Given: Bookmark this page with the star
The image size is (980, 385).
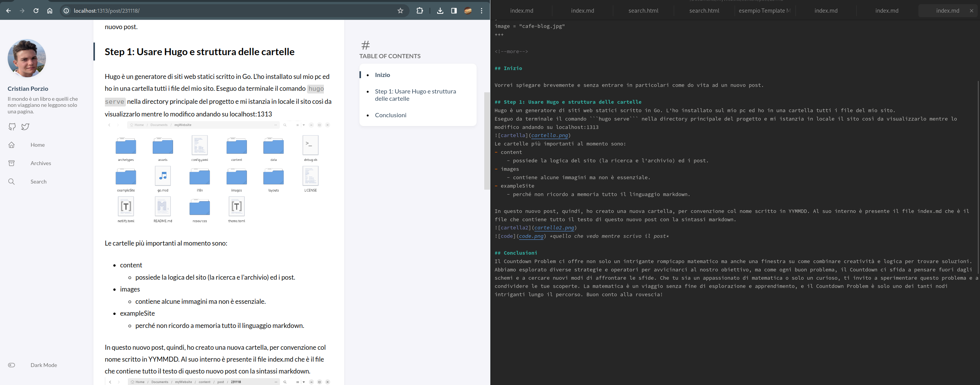Looking at the screenshot, I should click(400, 11).
